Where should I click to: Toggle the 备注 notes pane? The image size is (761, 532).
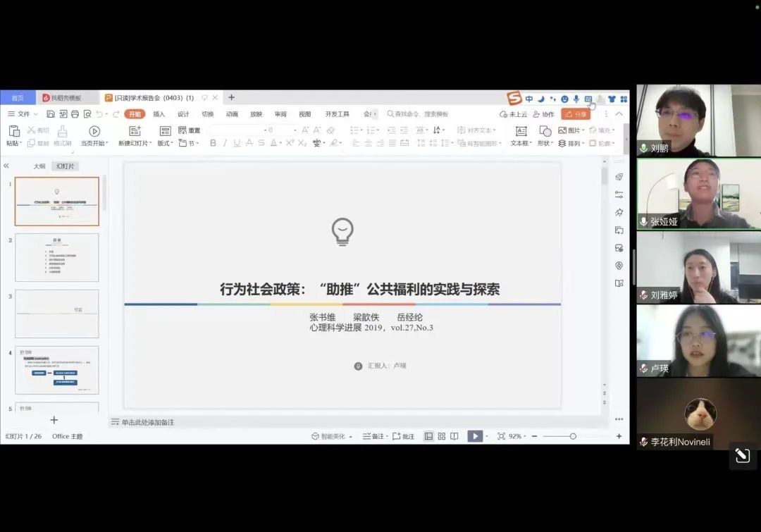(x=373, y=436)
